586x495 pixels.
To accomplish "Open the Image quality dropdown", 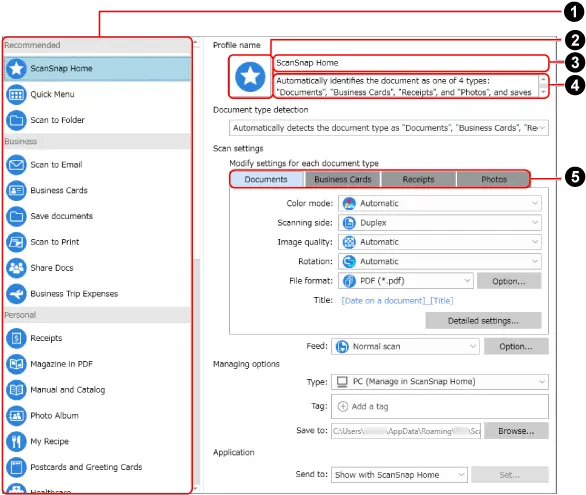I will (440, 242).
